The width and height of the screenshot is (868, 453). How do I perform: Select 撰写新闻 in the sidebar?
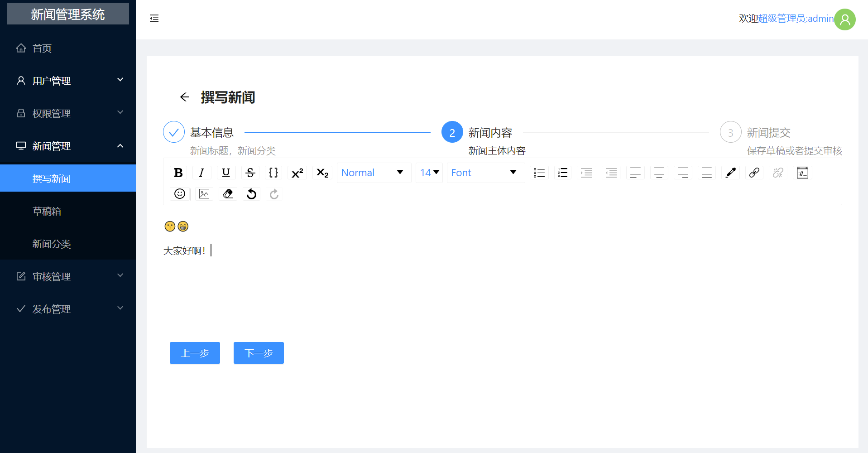pos(68,178)
